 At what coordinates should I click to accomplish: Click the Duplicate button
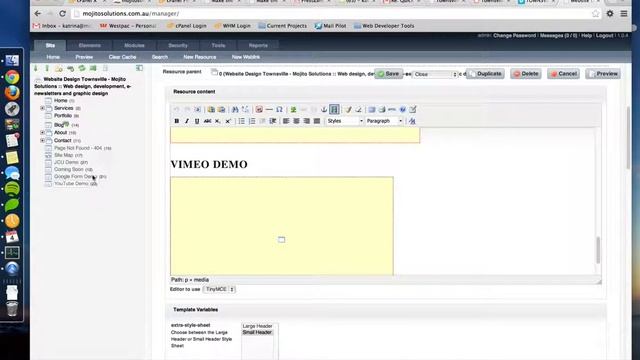[485, 74]
